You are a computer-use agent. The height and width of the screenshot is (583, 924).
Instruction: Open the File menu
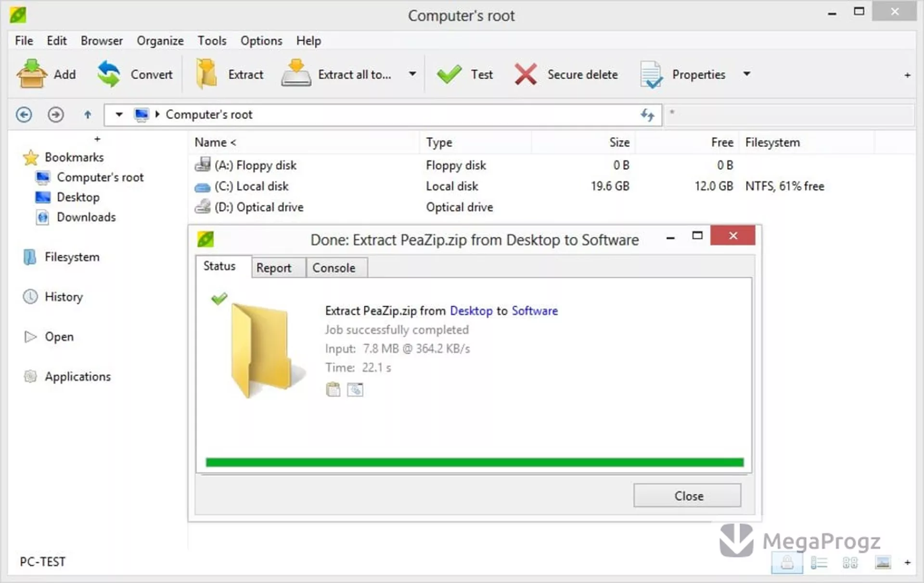pyautogui.click(x=24, y=41)
